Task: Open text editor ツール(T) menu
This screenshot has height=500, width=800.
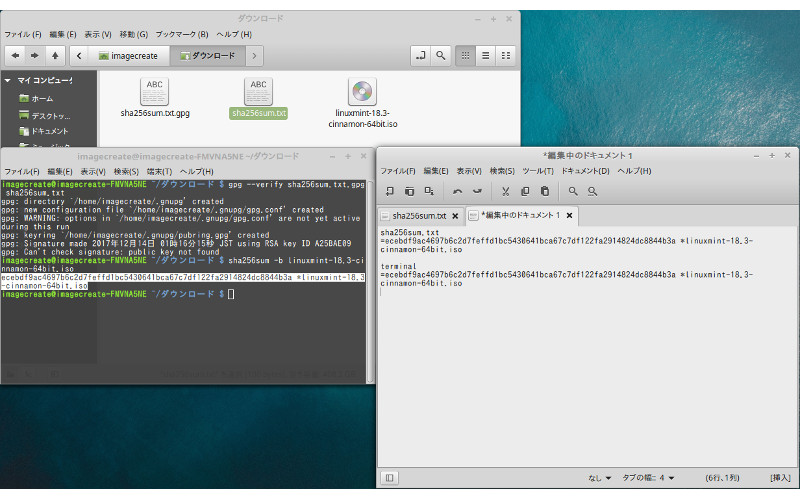Action: pos(538,171)
